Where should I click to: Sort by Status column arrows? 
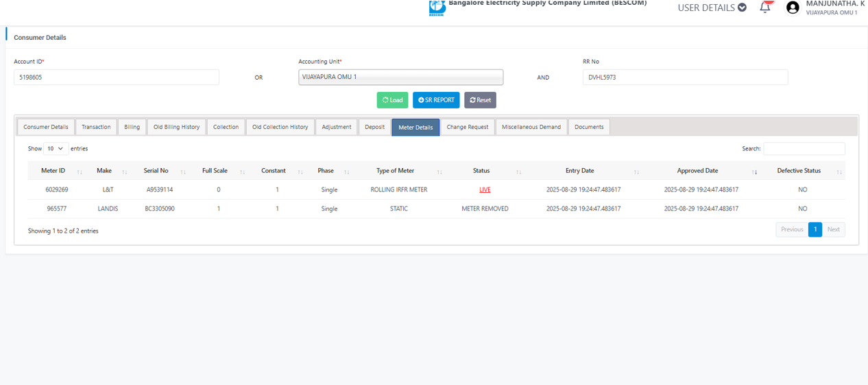(519, 172)
